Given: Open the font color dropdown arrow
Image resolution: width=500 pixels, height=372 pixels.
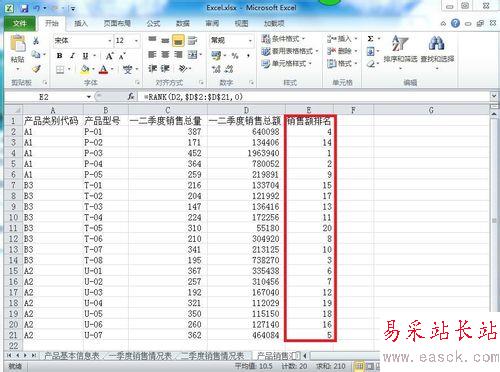Looking at the screenshot, I should pos(112,69).
